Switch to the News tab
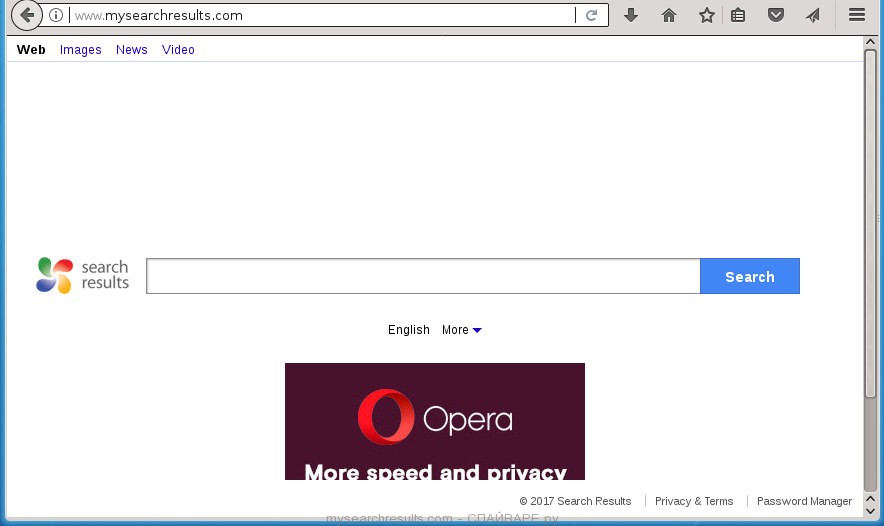Image resolution: width=884 pixels, height=526 pixels. click(x=131, y=50)
